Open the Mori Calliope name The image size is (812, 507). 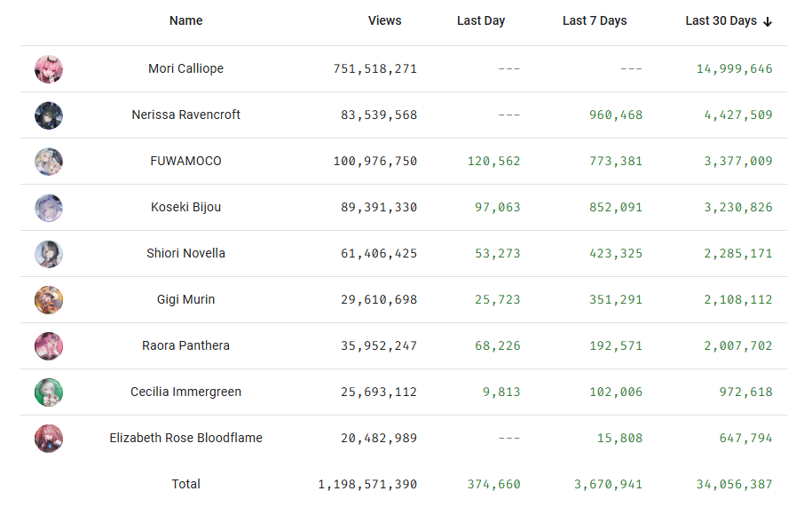tap(185, 68)
